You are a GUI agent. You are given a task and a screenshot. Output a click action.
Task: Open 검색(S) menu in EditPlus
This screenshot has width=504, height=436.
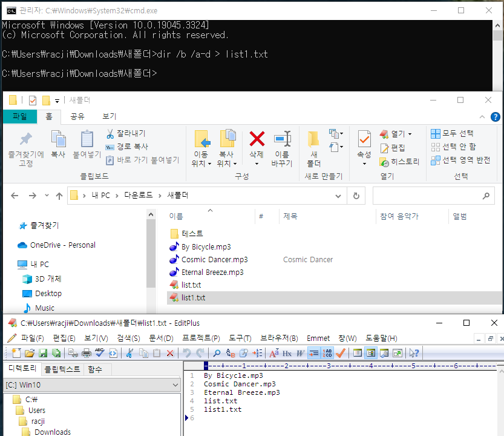(128, 338)
